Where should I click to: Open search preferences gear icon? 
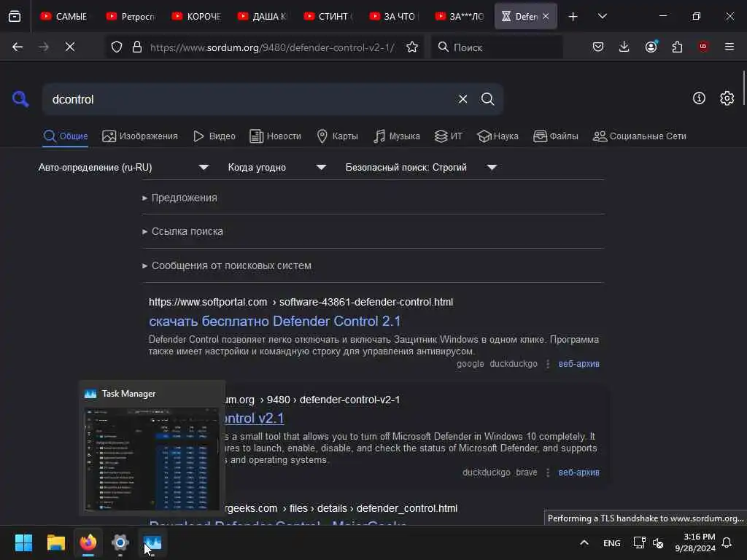click(x=727, y=98)
